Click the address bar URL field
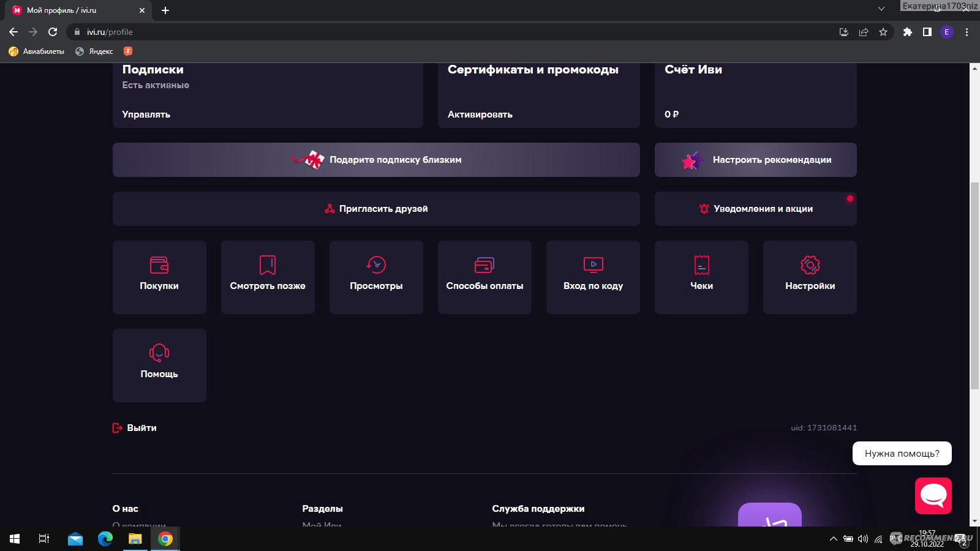980x551 pixels. [x=453, y=32]
